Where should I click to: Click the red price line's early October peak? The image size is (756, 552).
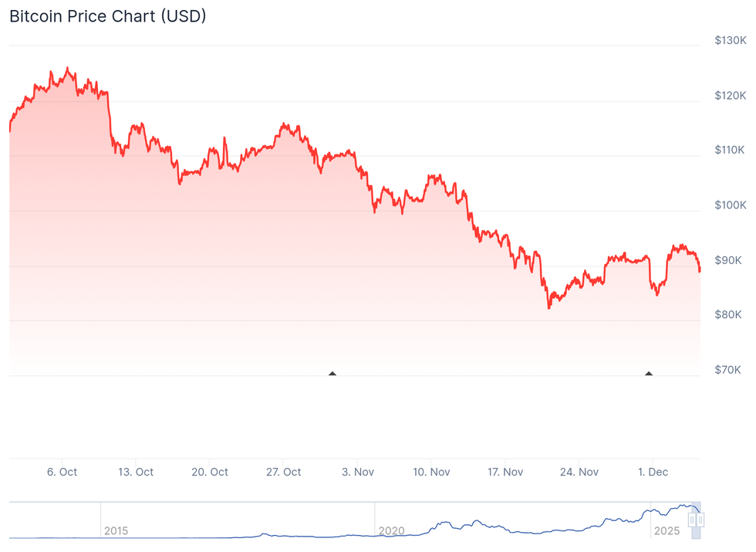point(66,68)
